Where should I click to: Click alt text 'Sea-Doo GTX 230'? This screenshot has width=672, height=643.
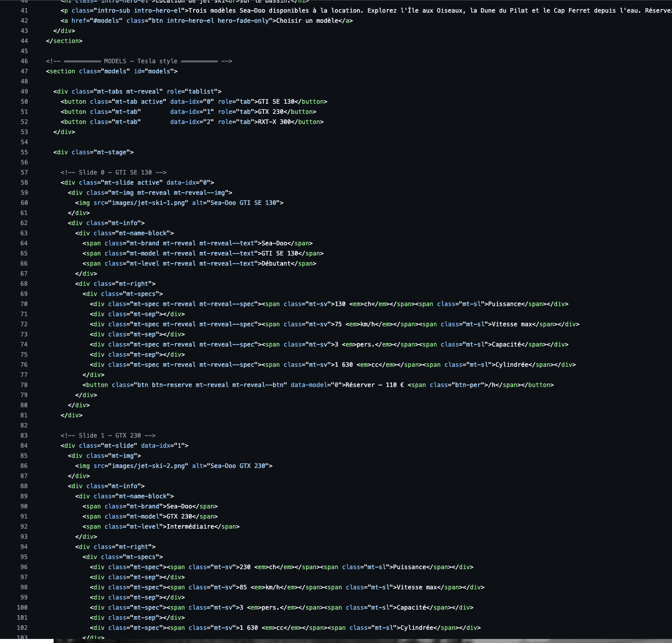238,466
